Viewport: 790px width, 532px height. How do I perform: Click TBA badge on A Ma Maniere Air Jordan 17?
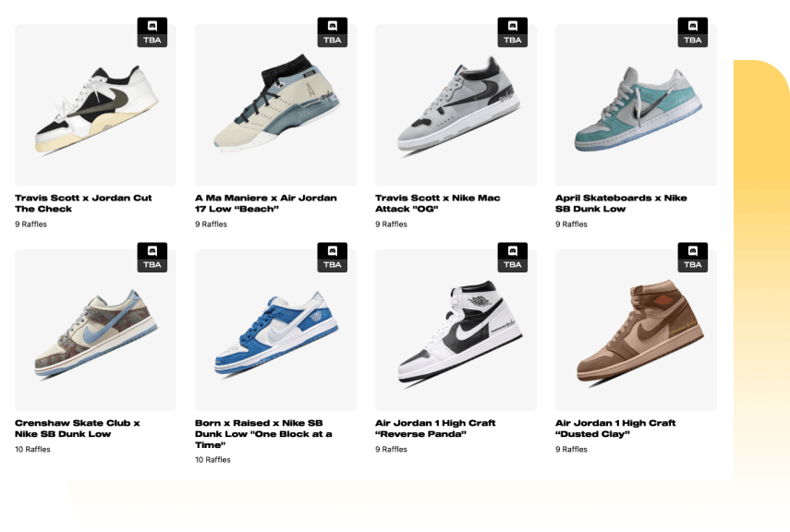[332, 32]
